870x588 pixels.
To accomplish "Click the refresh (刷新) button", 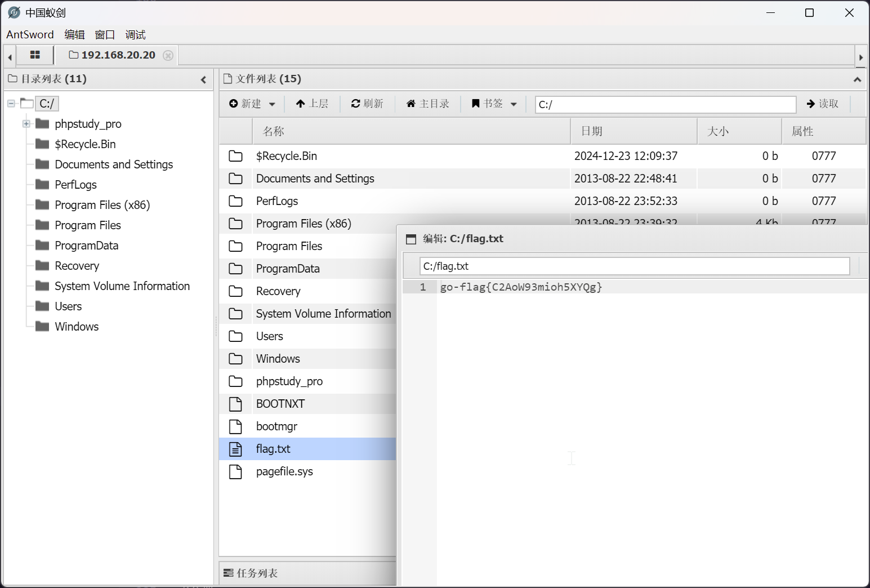I will tap(367, 104).
